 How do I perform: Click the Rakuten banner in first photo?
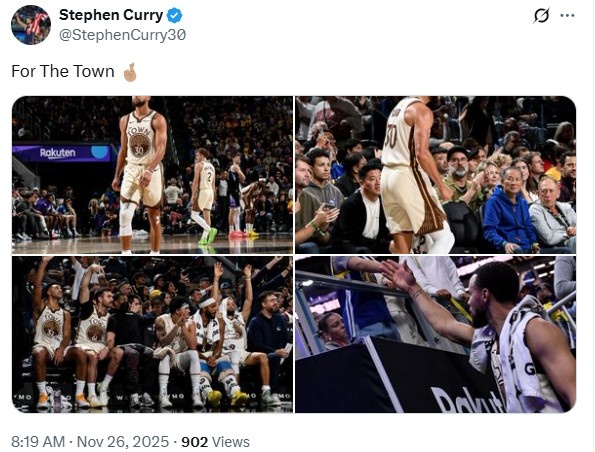tap(61, 153)
